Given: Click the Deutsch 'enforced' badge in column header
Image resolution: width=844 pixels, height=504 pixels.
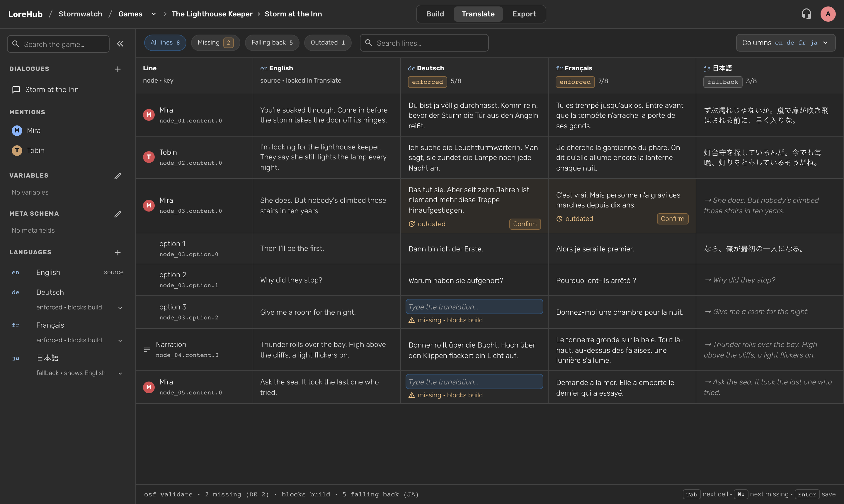Looking at the screenshot, I should [427, 82].
